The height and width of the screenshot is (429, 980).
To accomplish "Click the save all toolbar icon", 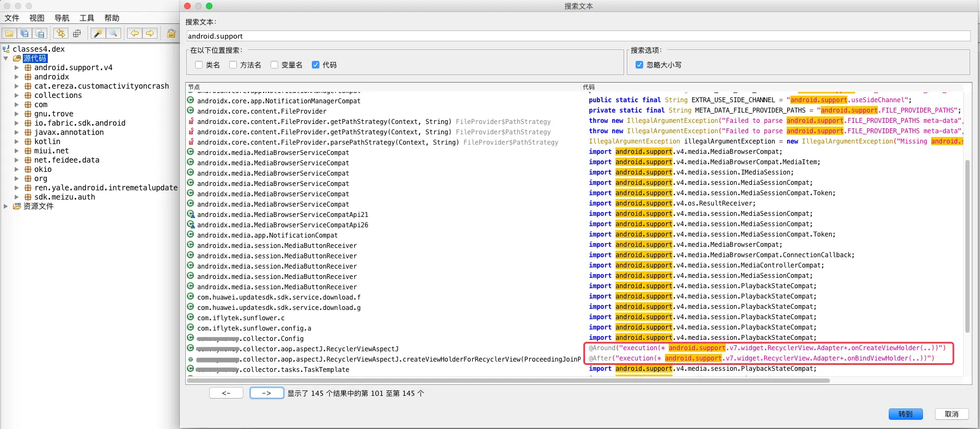I will pos(24,34).
